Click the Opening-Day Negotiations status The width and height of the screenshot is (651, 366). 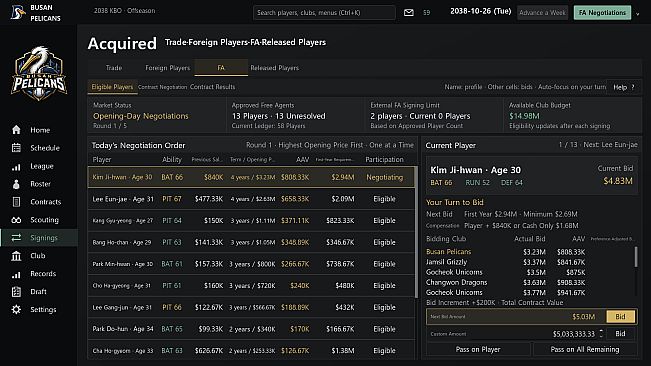tap(141, 116)
